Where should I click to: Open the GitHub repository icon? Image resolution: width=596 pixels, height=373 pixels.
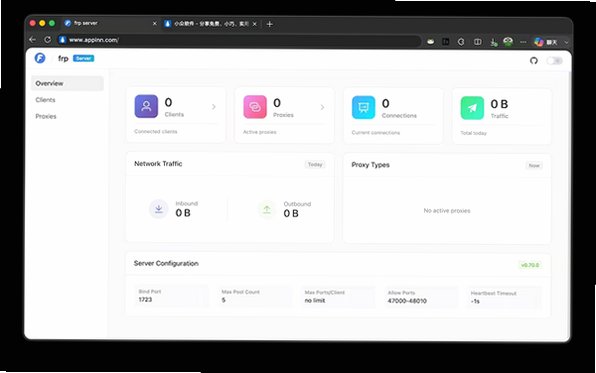pos(534,60)
